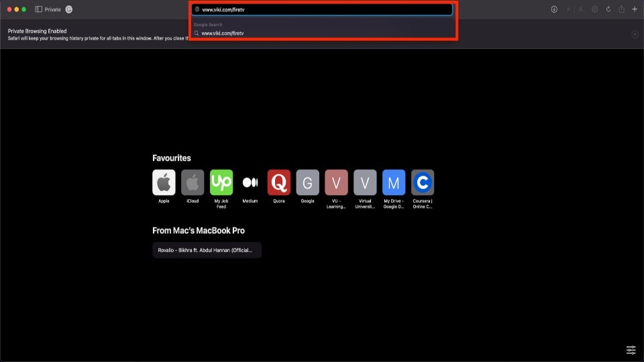Click the Favourites heading

[x=172, y=158]
